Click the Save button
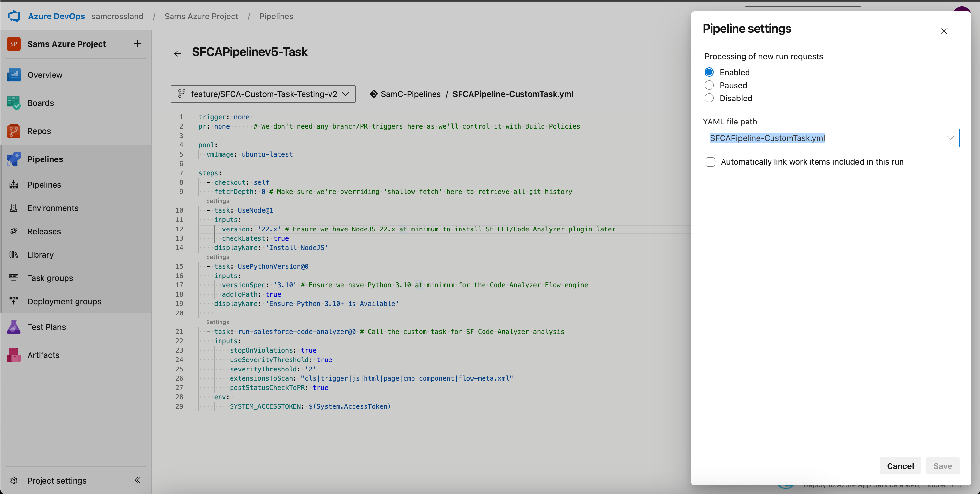The image size is (980, 494). (x=942, y=466)
